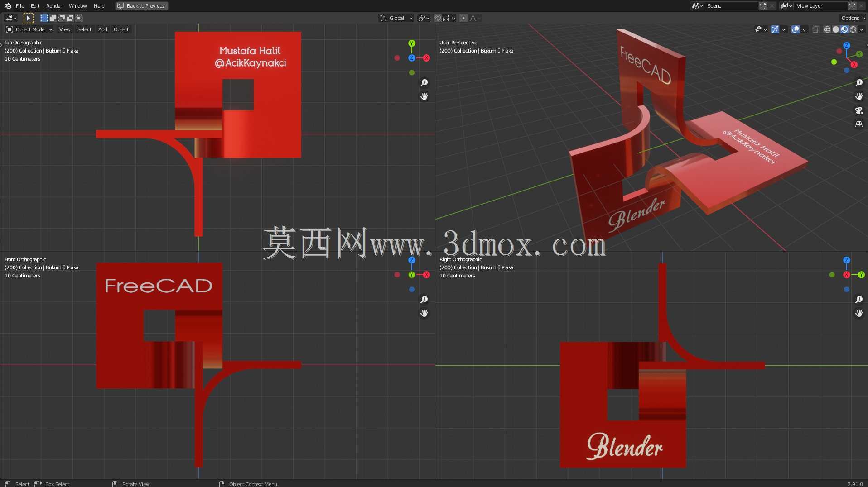The width and height of the screenshot is (868, 487).
Task: Toggle viewport gizmos display
Action: (x=775, y=29)
